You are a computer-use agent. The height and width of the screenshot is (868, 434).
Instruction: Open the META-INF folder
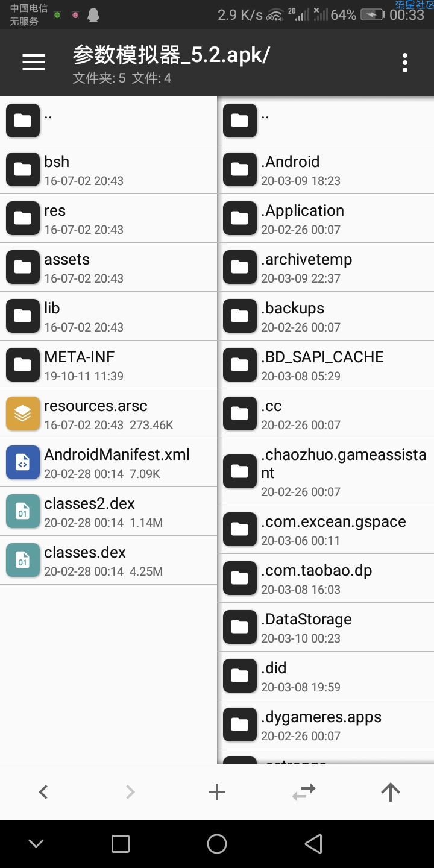pos(108,365)
